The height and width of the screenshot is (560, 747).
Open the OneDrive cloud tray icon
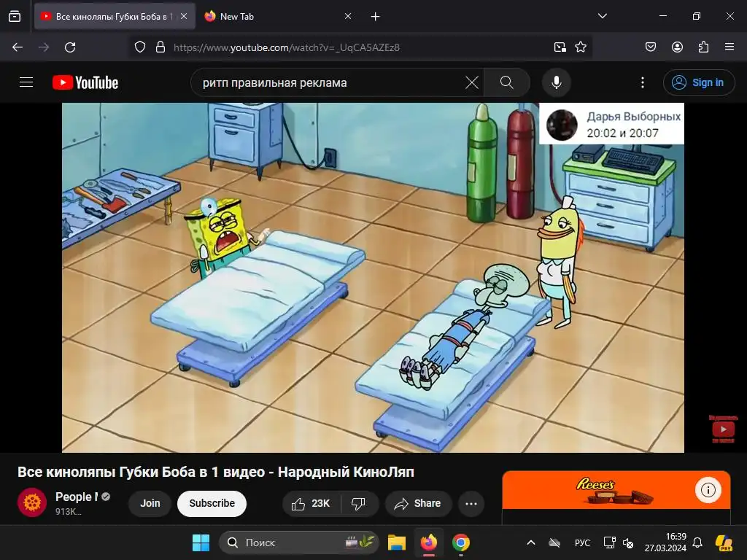pos(554,542)
